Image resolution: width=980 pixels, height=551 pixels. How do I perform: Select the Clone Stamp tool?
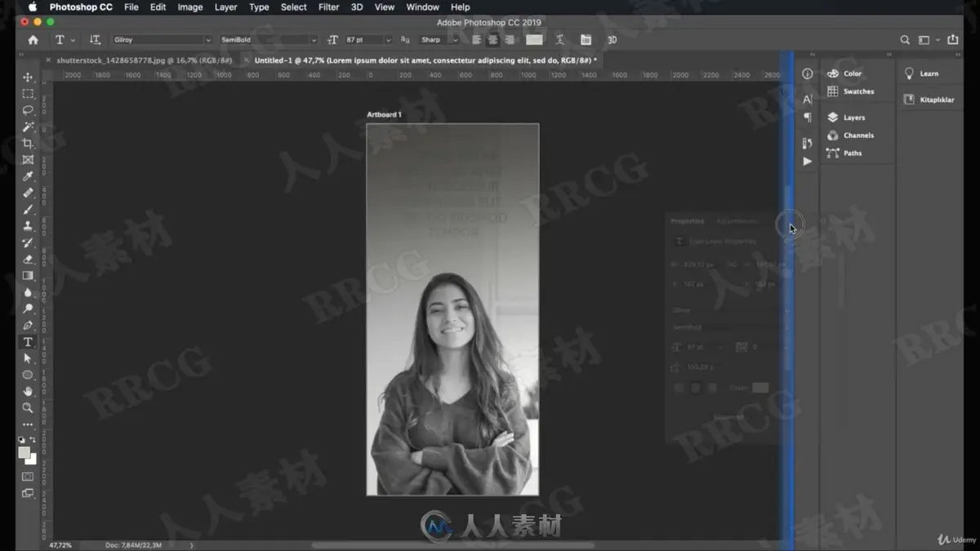[28, 226]
